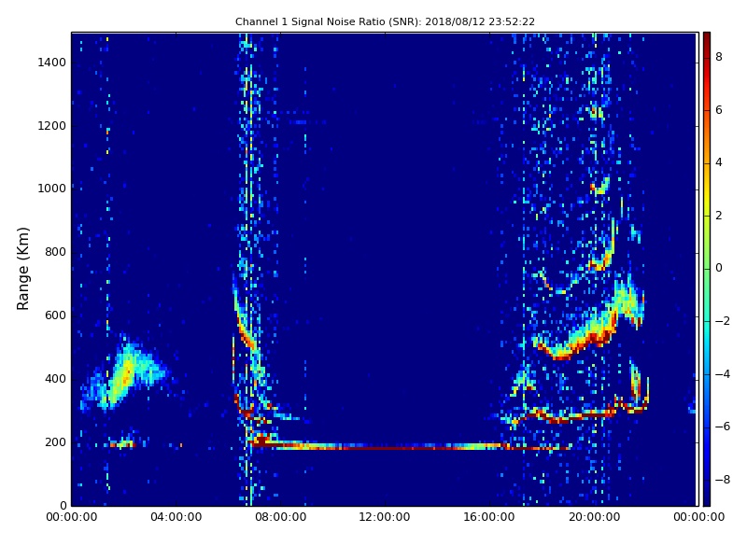Click the colorbar label −8
Viewport: 747px width, 560px height.
coord(723,480)
